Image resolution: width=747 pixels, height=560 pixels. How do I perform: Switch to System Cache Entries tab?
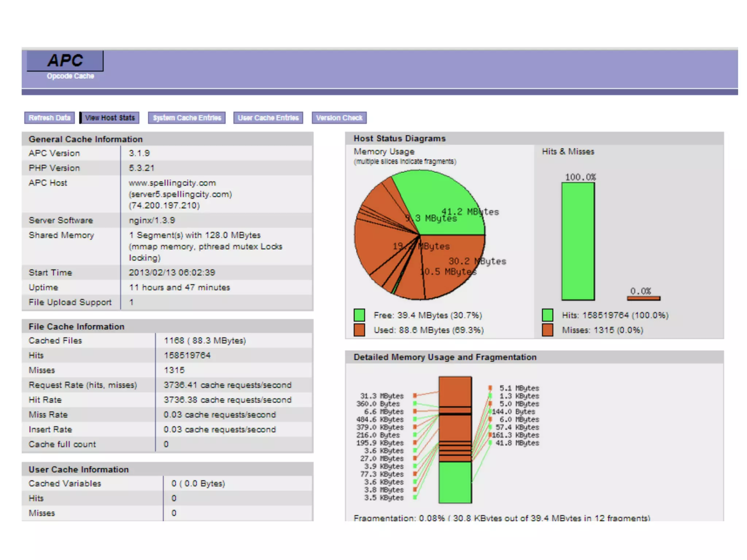[x=187, y=118]
